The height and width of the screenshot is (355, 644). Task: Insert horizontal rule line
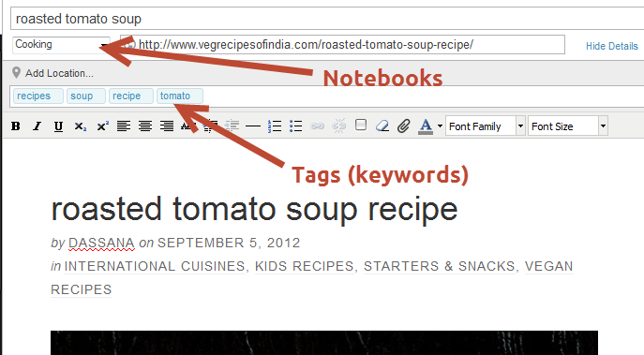(253, 126)
